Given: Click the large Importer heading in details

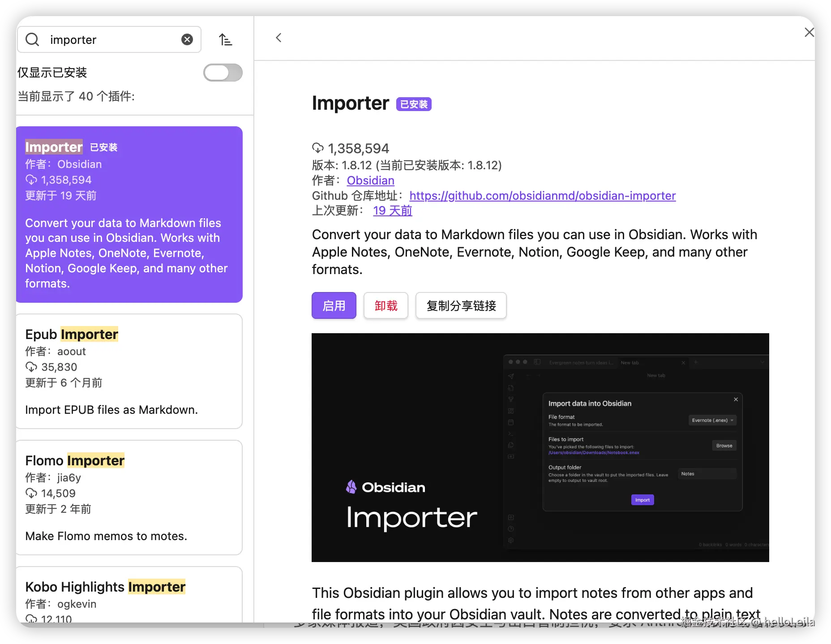Looking at the screenshot, I should click(351, 103).
